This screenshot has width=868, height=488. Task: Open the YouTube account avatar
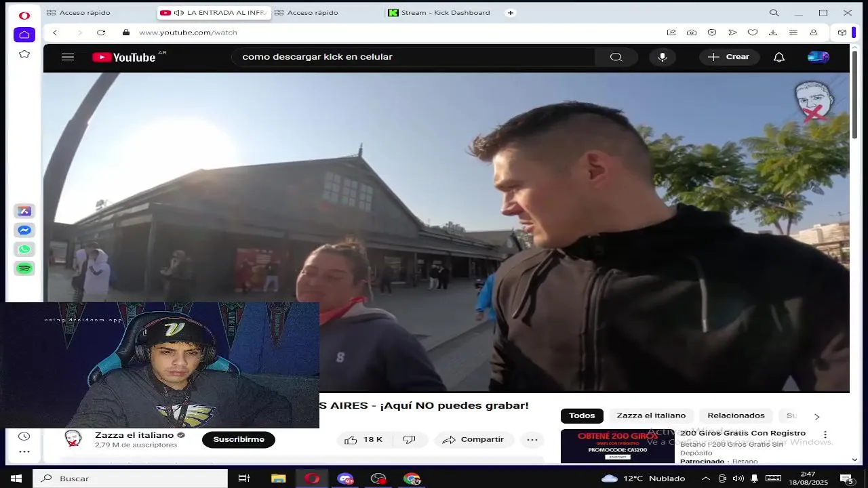tap(818, 57)
